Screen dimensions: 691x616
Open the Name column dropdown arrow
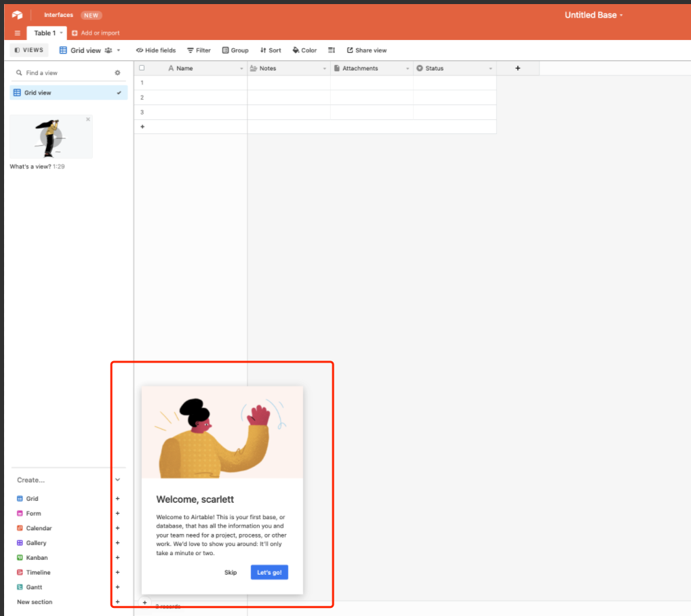click(x=241, y=68)
